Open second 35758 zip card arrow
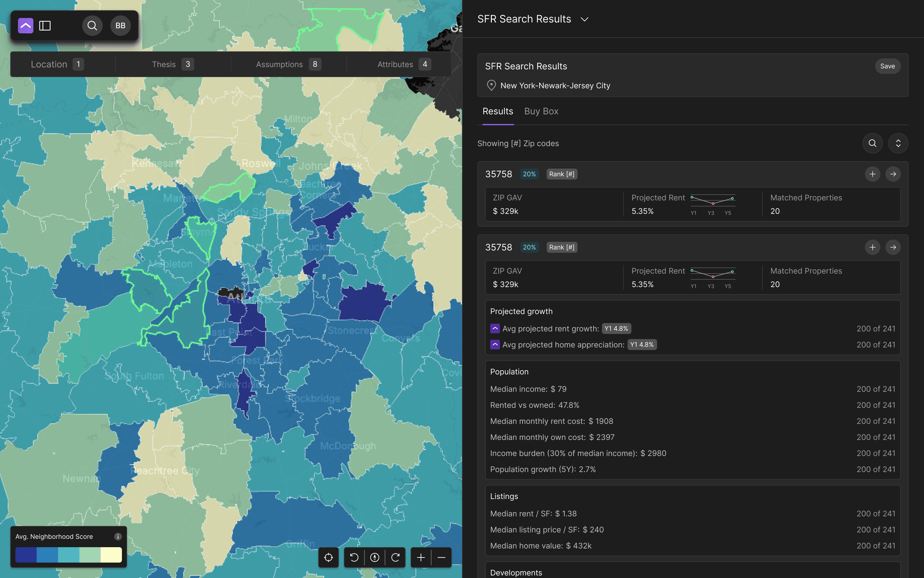 tap(893, 247)
